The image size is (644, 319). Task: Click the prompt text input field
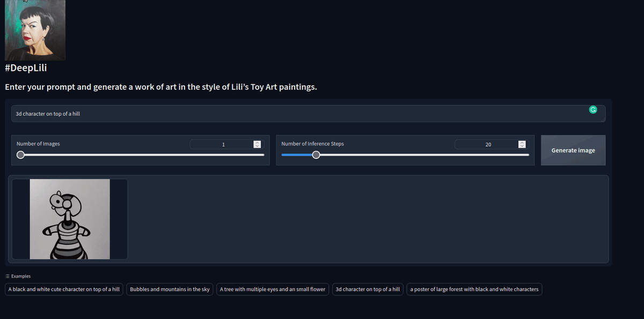[308, 114]
